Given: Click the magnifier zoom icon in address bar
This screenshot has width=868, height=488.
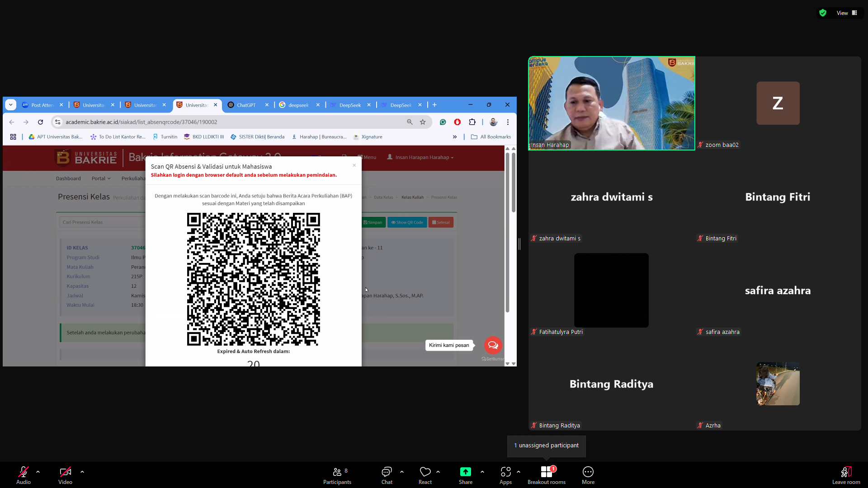Looking at the screenshot, I should pyautogui.click(x=410, y=122).
